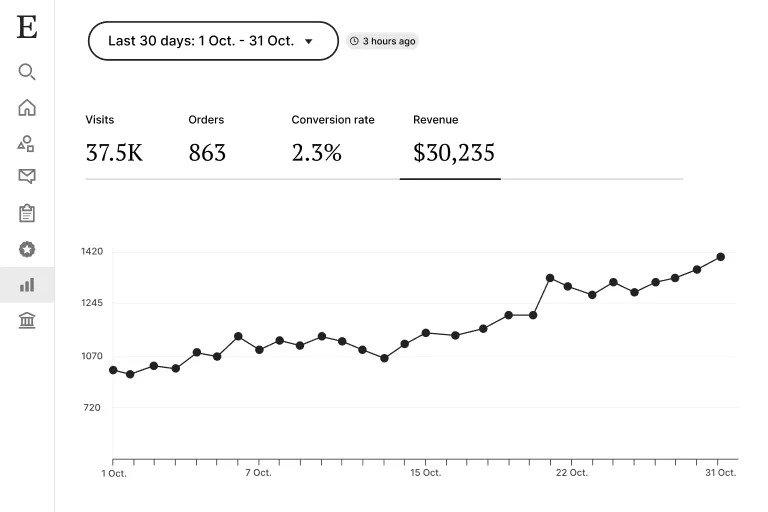Screen dimensions: 768x512
Task: Click the final data point on 31 Oct.
Action: [x=720, y=257]
